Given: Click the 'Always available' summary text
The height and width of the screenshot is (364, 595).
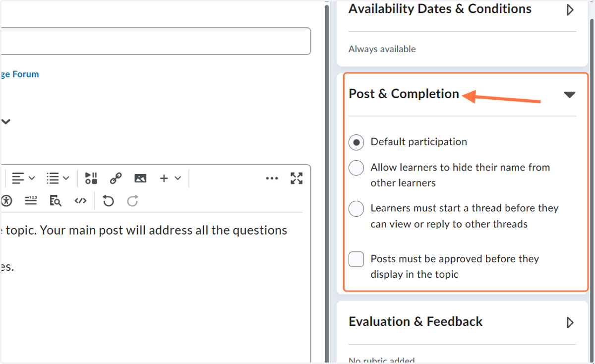Looking at the screenshot, I should point(382,49).
